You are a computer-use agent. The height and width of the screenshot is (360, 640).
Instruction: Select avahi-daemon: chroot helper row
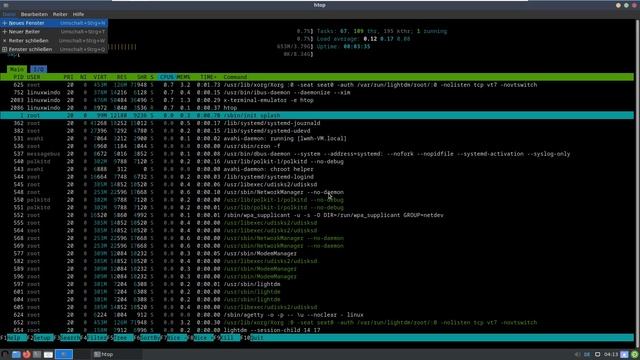tap(317, 169)
